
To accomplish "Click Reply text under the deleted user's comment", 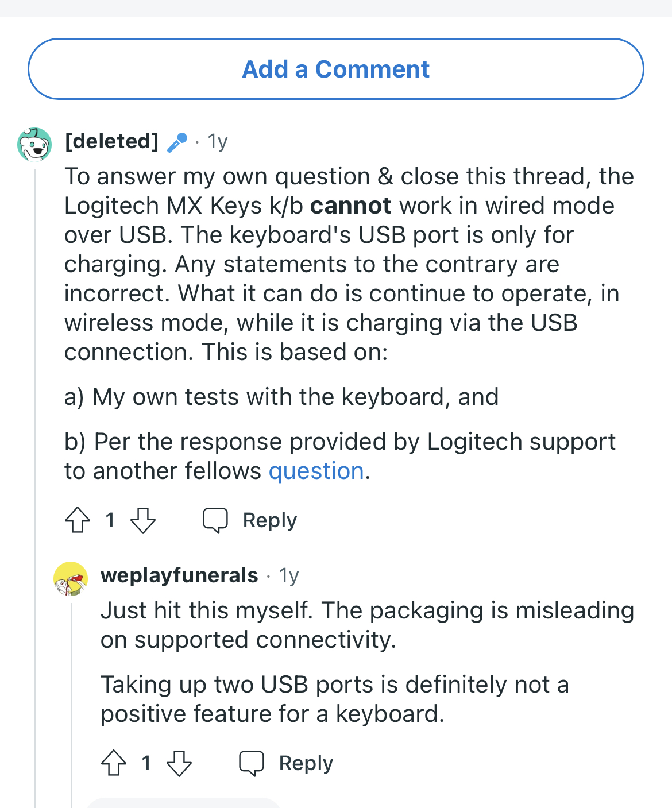I will pos(269,520).
